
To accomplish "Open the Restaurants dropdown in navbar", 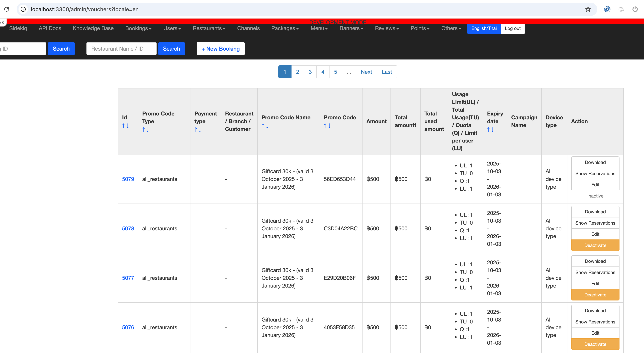I will click(209, 28).
